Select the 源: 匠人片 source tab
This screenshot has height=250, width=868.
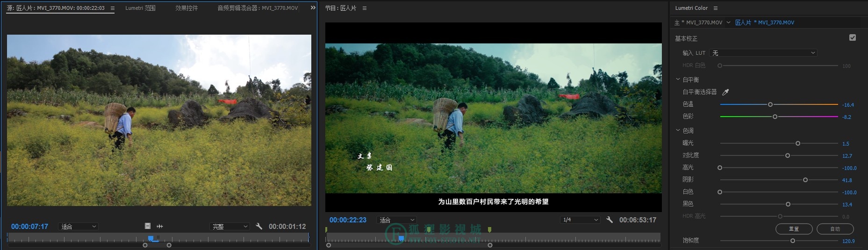point(56,8)
